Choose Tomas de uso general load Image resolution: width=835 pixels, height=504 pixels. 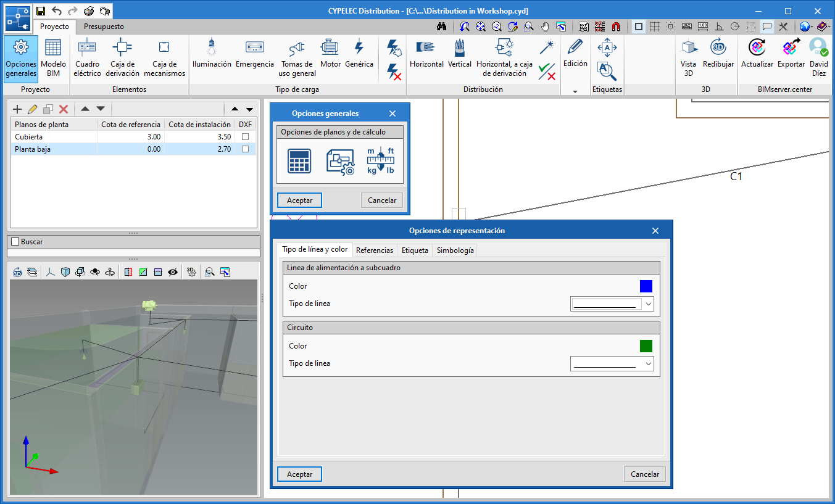[x=297, y=58]
